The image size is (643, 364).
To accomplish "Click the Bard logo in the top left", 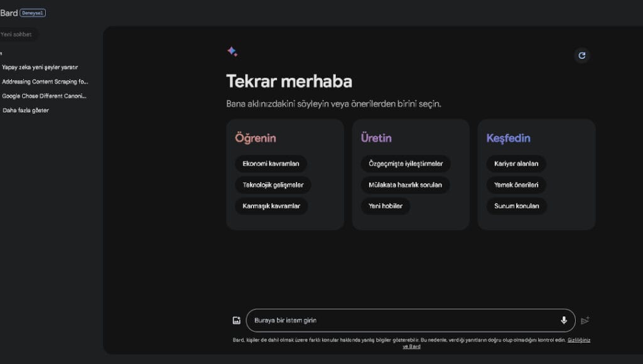I will tap(9, 12).
